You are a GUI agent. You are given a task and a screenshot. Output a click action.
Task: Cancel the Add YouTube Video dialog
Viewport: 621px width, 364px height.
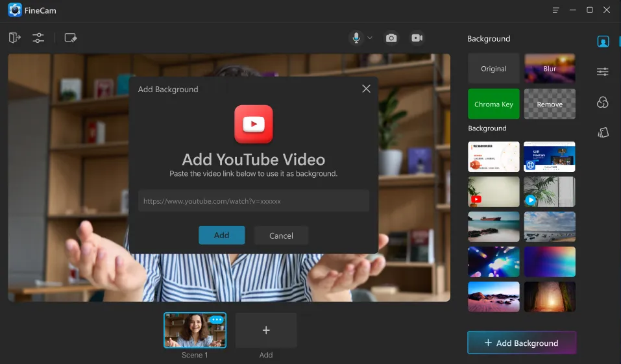(x=281, y=236)
